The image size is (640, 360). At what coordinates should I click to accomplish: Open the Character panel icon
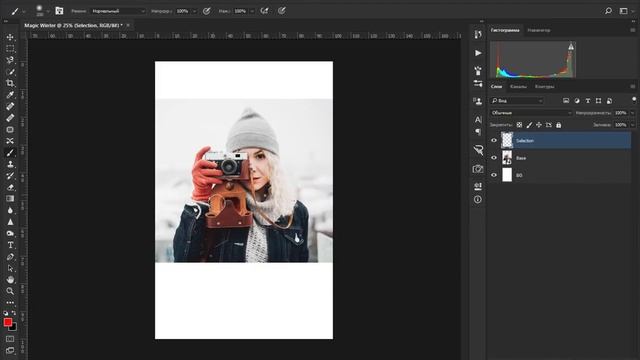pyautogui.click(x=478, y=119)
